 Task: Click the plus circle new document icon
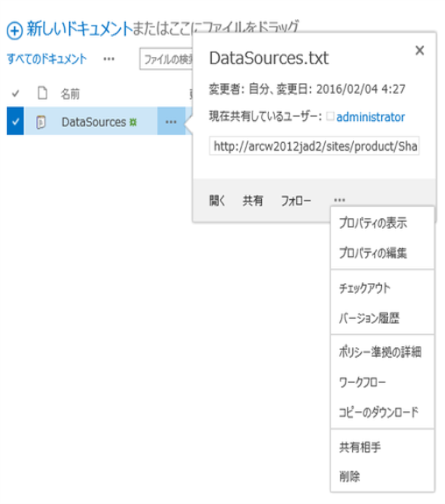pyautogui.click(x=15, y=31)
